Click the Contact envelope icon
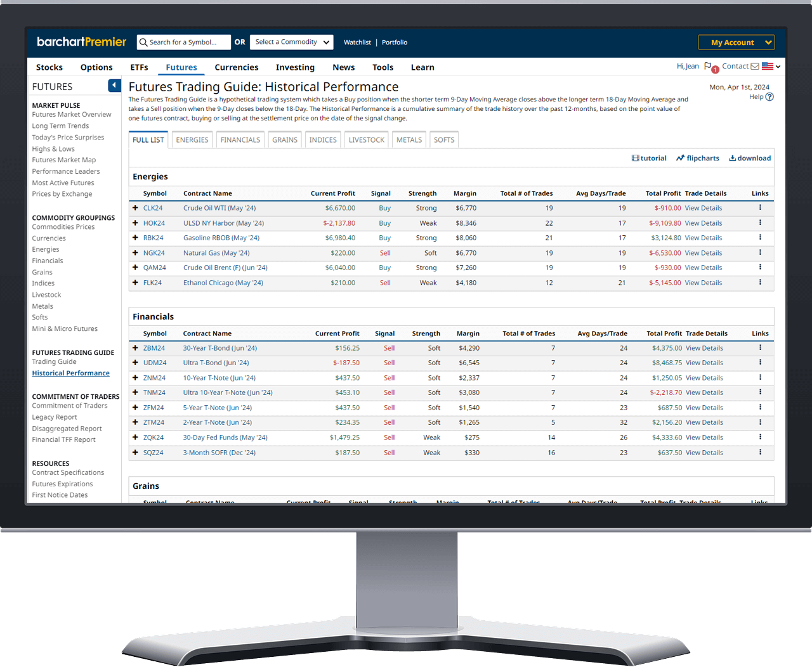 (755, 66)
